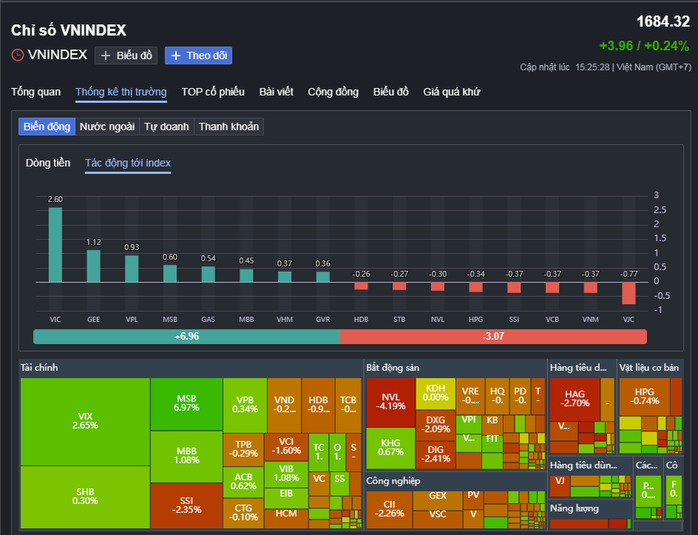
Task: Open the Giá quá khứ tab
Action: tap(451, 92)
